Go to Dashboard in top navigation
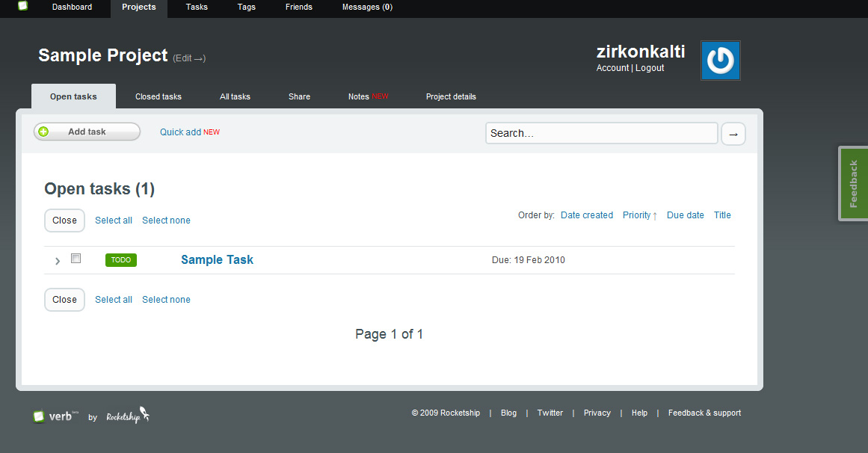 (x=72, y=7)
